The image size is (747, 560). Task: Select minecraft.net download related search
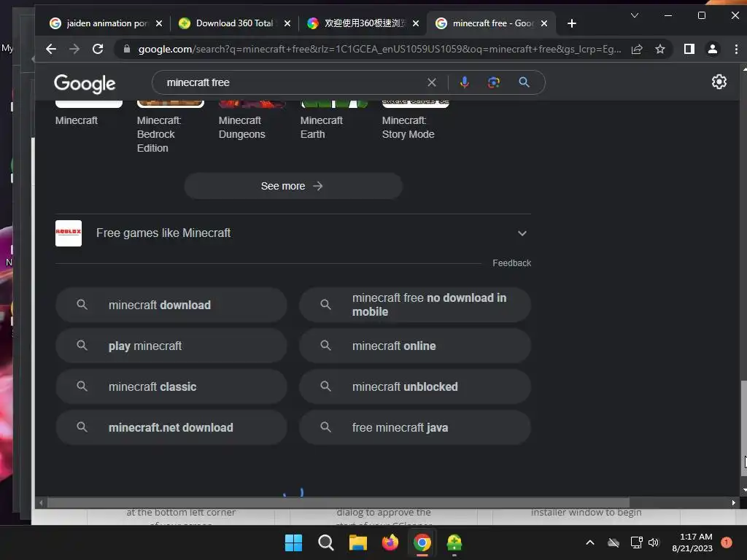[171, 427]
